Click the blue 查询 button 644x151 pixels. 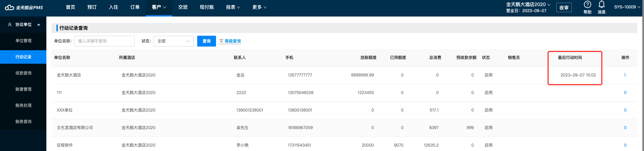[207, 41]
